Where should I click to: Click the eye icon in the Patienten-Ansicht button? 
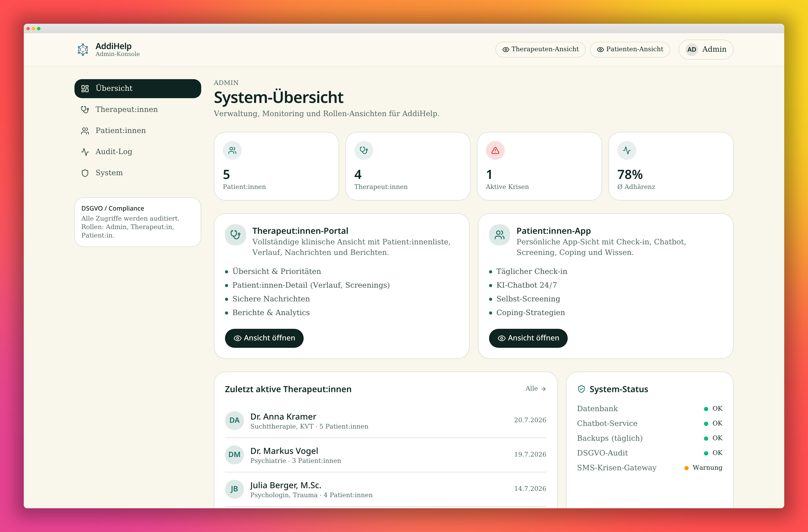tap(600, 50)
